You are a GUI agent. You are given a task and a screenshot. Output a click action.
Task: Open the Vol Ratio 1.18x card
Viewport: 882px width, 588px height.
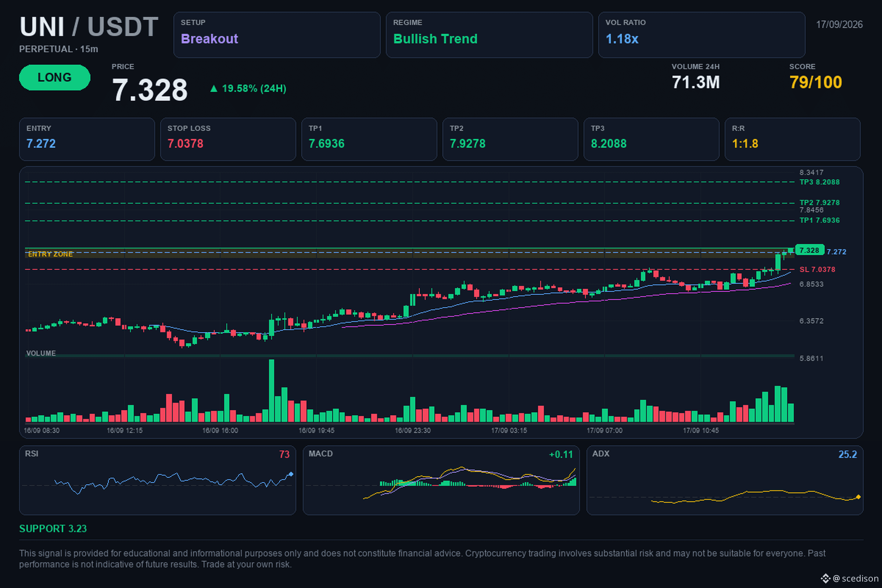click(x=701, y=35)
